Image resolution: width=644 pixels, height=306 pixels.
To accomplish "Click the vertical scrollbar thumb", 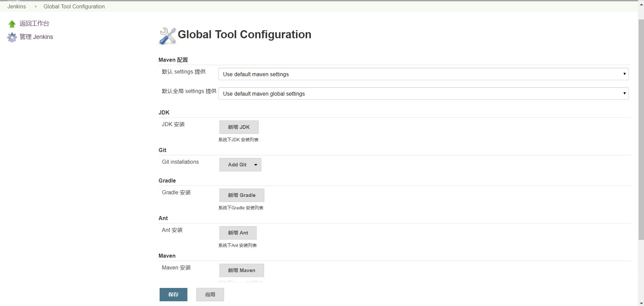I will click(x=641, y=130).
